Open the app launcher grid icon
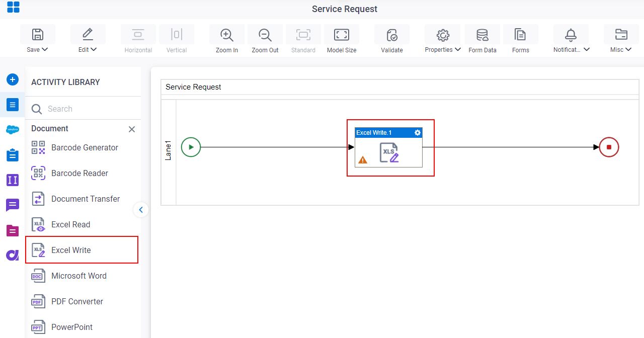This screenshot has height=338, width=644. [13, 7]
